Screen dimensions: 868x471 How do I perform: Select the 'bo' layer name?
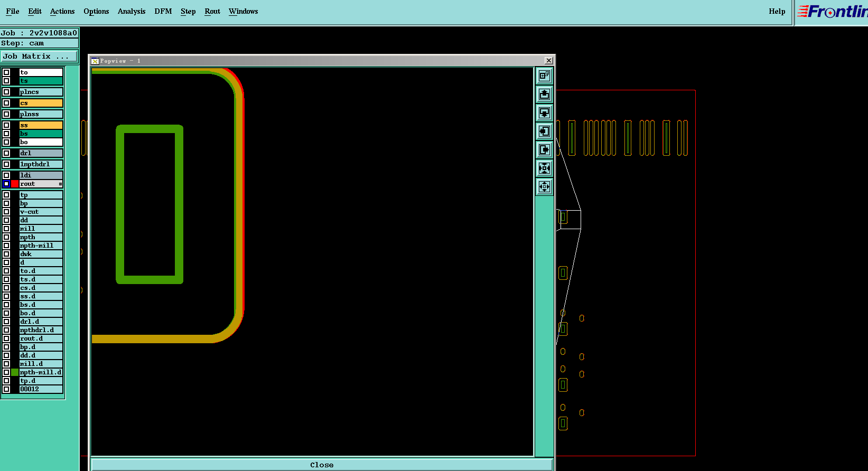(41, 142)
